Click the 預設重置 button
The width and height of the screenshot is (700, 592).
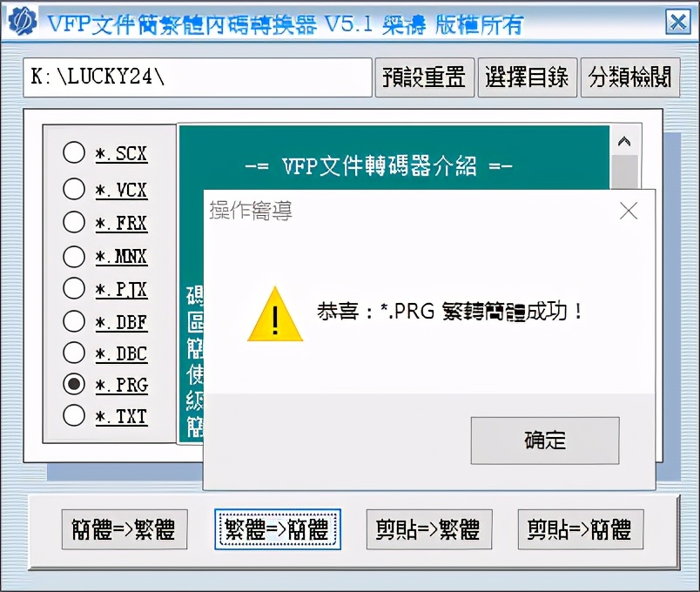pos(425,77)
